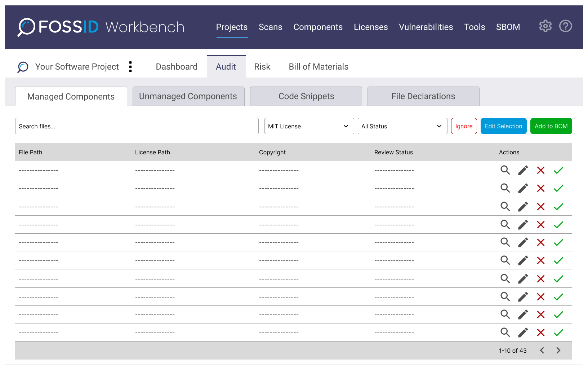The image size is (588, 370).
Task: Open the SBOM menu
Action: point(508,27)
